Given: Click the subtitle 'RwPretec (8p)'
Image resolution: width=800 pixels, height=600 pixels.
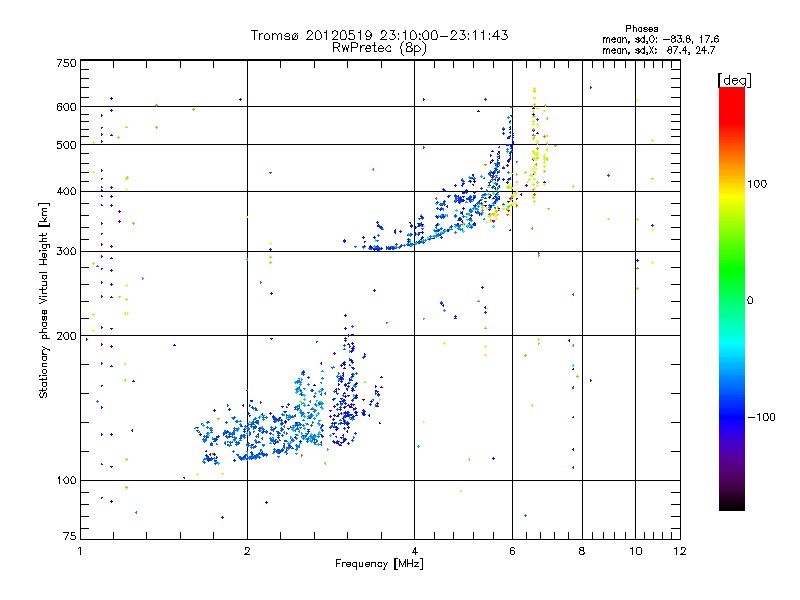Looking at the screenshot, I should click(x=379, y=48).
